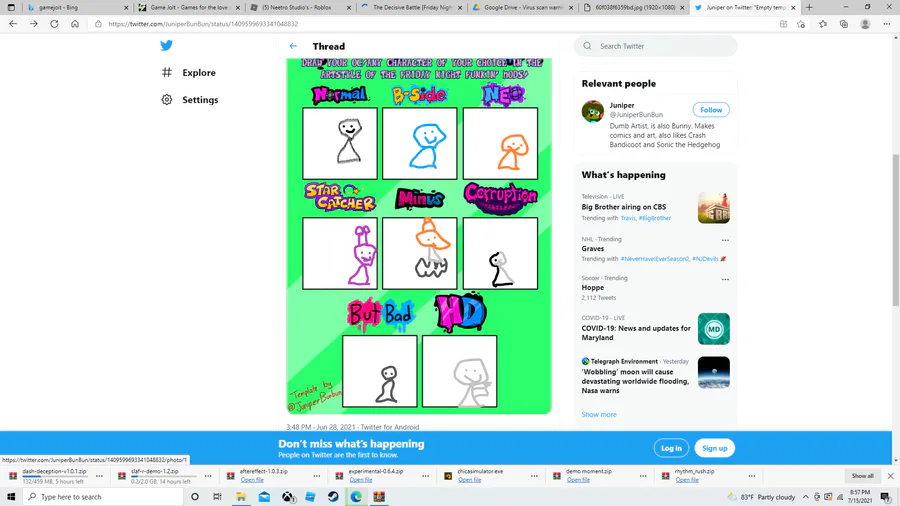Open Cortana circle in the taskbar
900x506 pixels.
pyautogui.click(x=195, y=497)
